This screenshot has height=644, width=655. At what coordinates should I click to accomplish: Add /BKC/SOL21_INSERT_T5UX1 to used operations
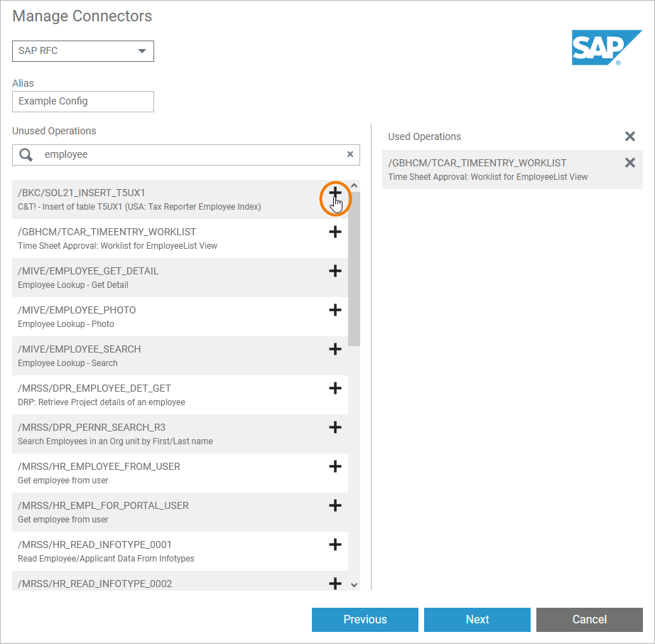pos(335,193)
